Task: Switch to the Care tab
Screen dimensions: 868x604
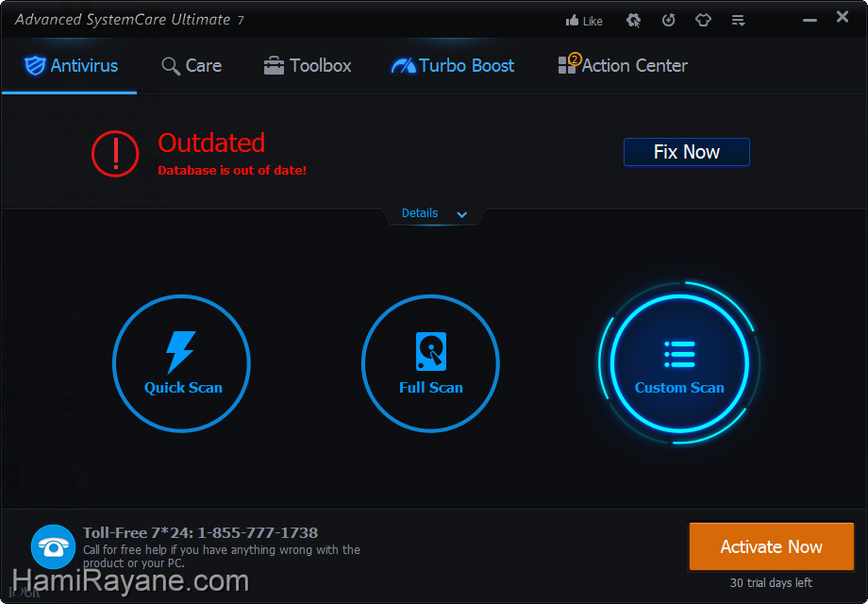Action: [x=192, y=66]
